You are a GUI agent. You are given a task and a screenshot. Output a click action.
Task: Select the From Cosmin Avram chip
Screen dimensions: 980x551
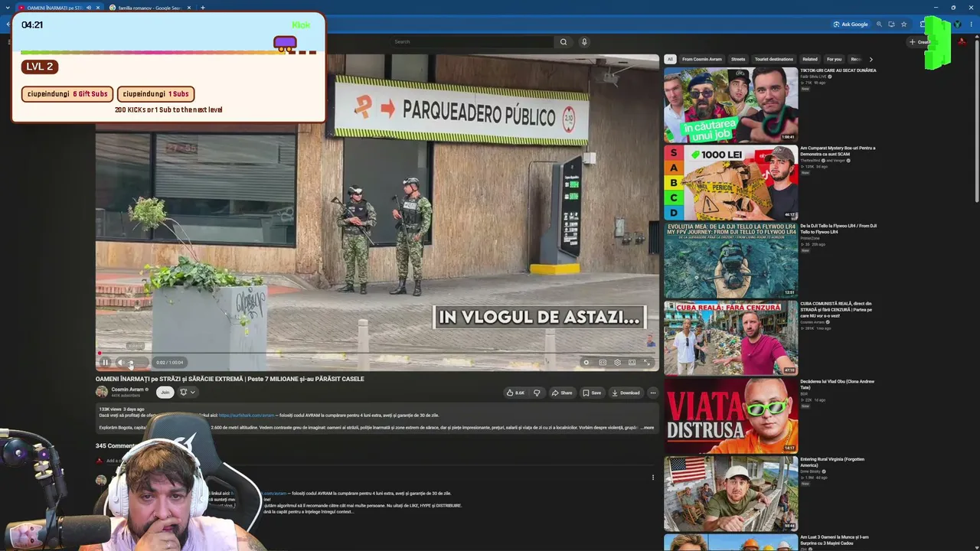pyautogui.click(x=702, y=59)
